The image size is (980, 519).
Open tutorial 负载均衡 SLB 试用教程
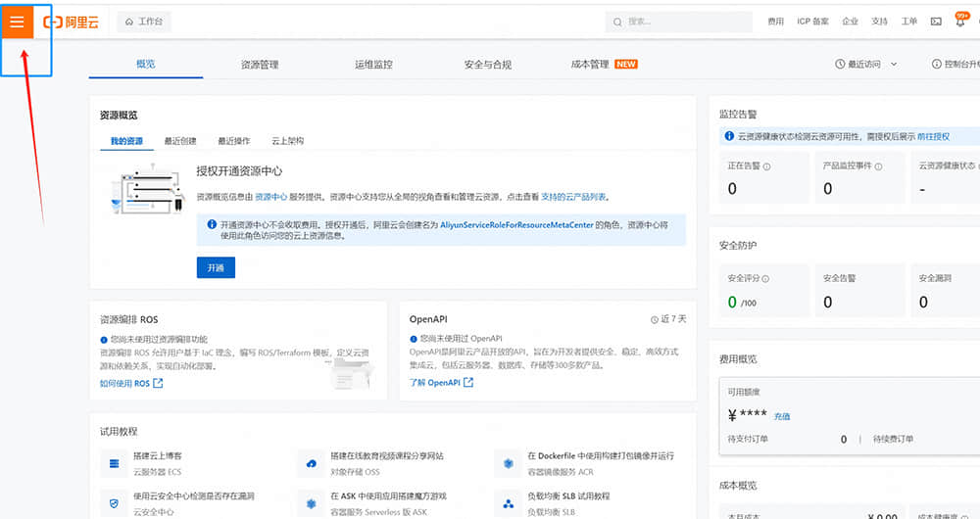[x=568, y=495]
